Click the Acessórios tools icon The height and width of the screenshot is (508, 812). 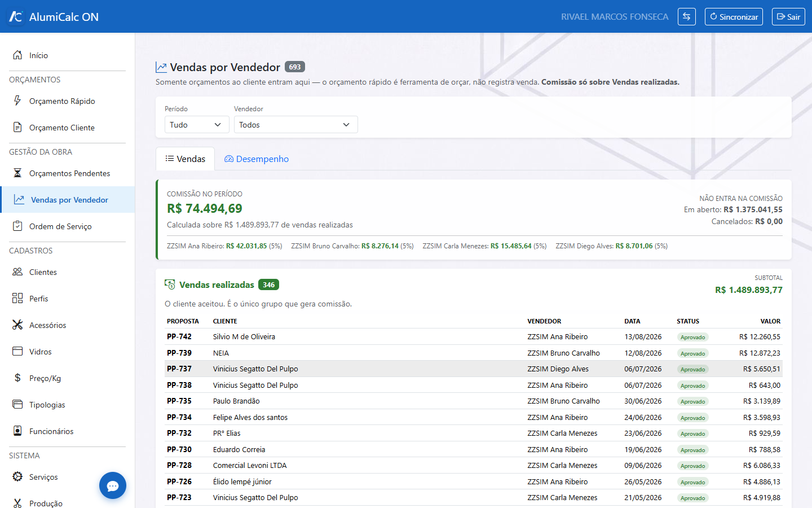17,325
